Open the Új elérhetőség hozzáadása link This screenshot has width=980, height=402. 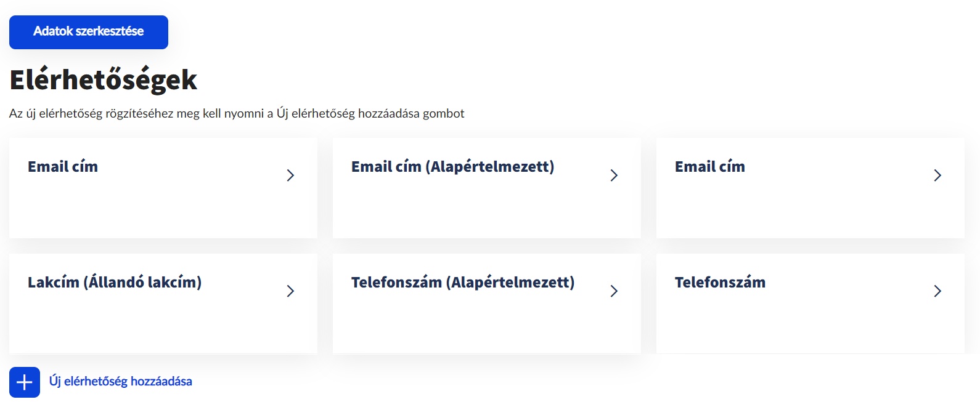pyautogui.click(x=121, y=382)
